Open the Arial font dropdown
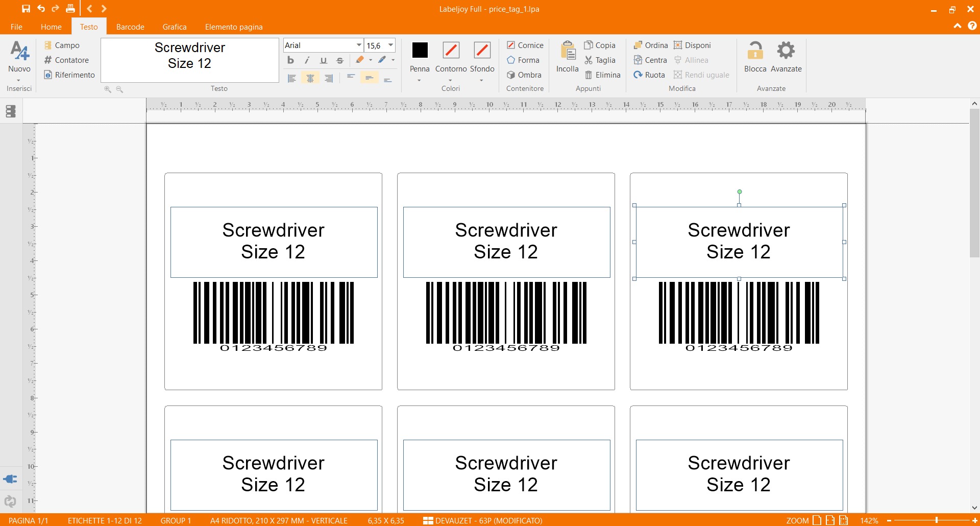The image size is (980, 526). pyautogui.click(x=359, y=45)
